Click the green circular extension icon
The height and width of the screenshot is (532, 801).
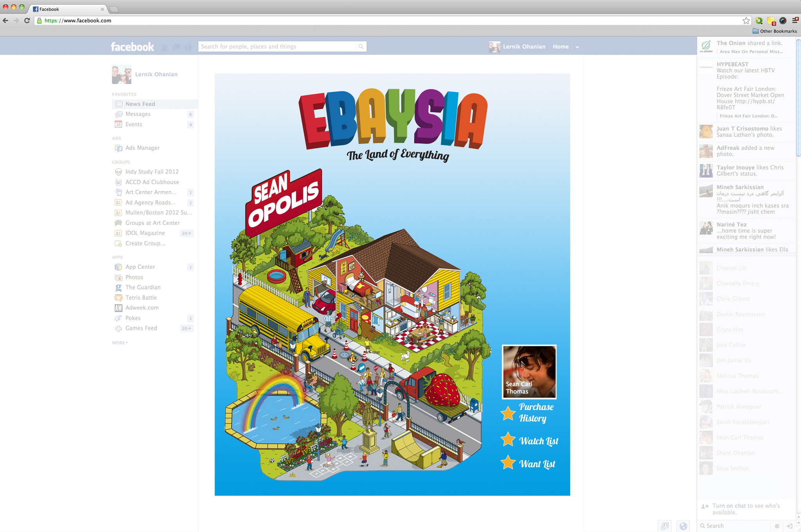click(x=759, y=21)
